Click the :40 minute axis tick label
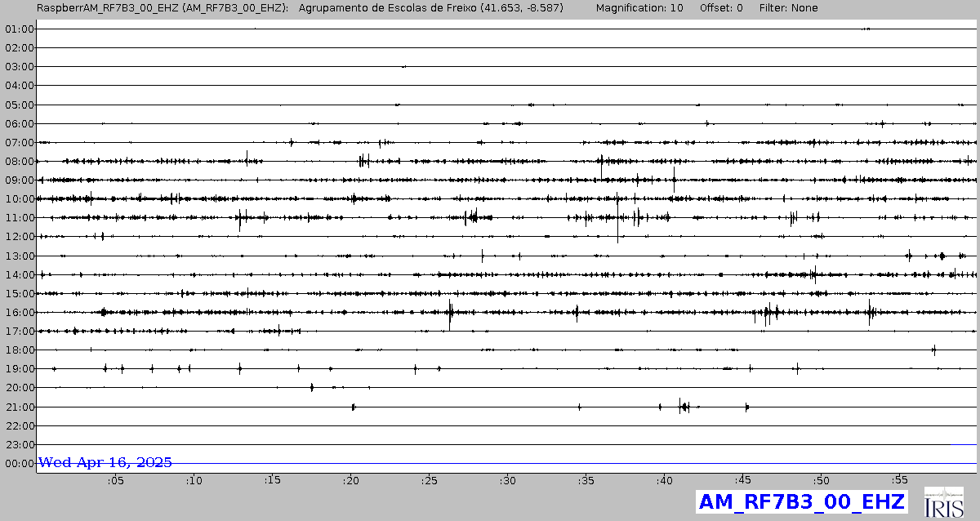Screen dimensions: 980x521 (x=664, y=481)
